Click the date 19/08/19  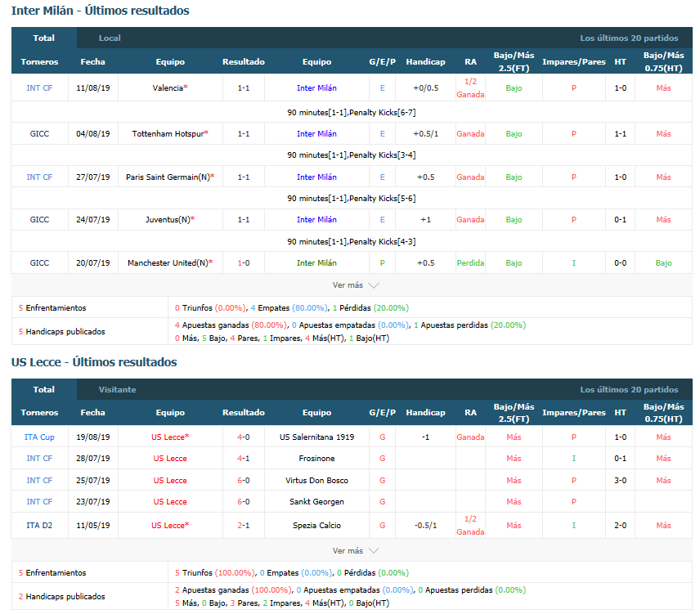tap(93, 437)
